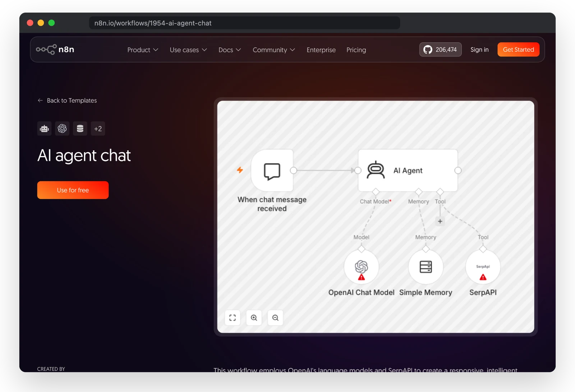Click the warning triangle on OpenAI Chat Model
The width and height of the screenshot is (575, 392).
tap(362, 277)
